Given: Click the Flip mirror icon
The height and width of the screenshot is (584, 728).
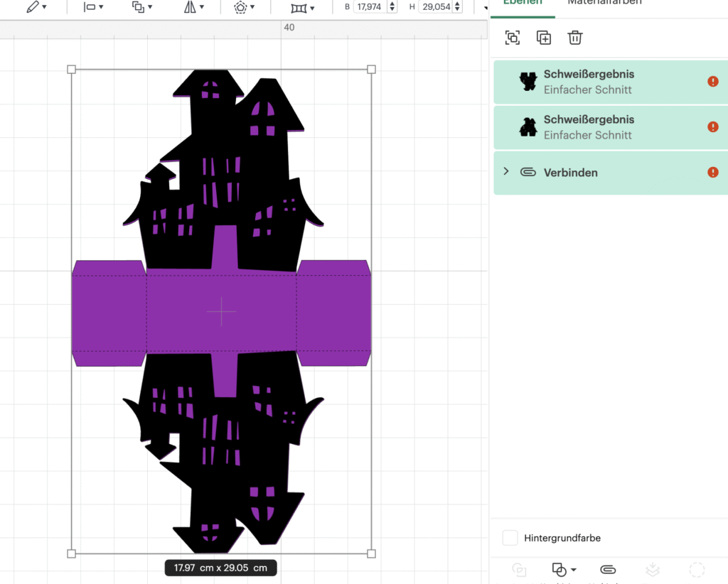Looking at the screenshot, I should pos(193,7).
